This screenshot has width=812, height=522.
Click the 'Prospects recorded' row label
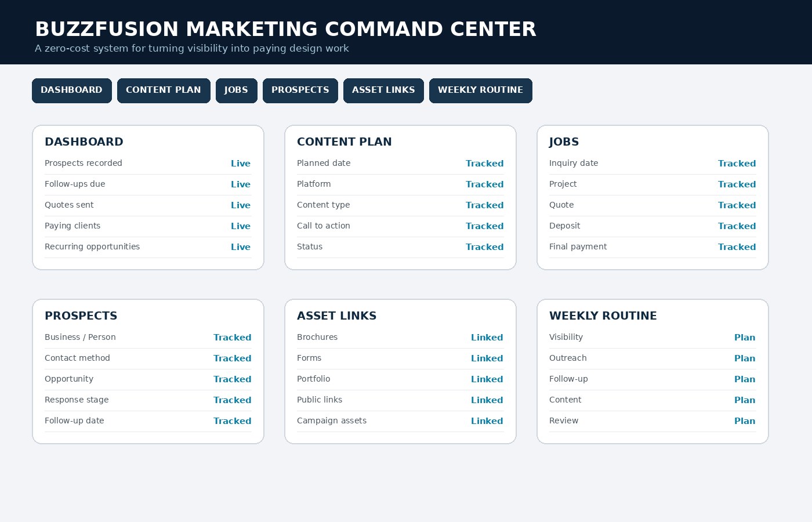84,163
